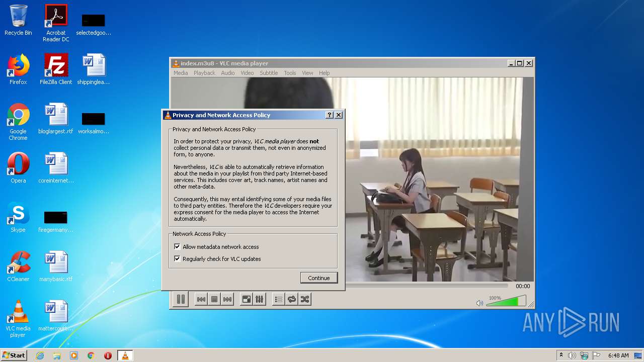Click the dialog help question mark button

click(x=330, y=115)
